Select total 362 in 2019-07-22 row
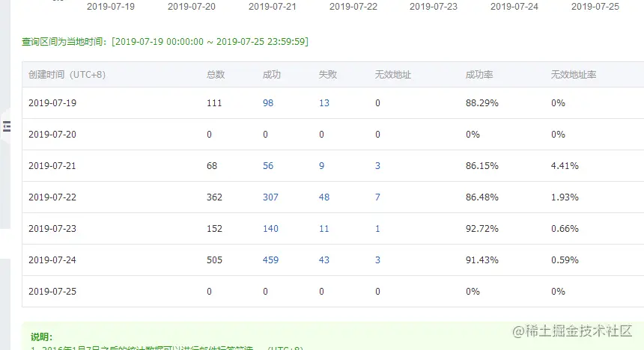 click(214, 197)
